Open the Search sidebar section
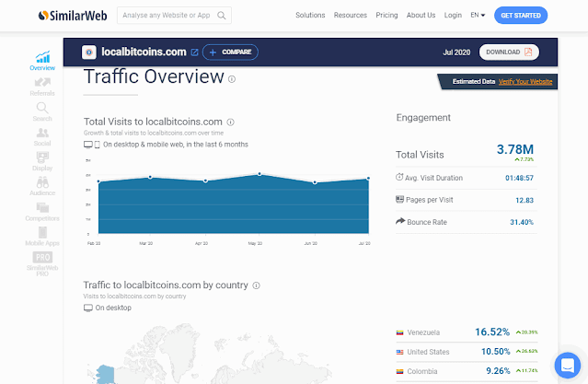The image size is (588, 384). click(x=42, y=111)
